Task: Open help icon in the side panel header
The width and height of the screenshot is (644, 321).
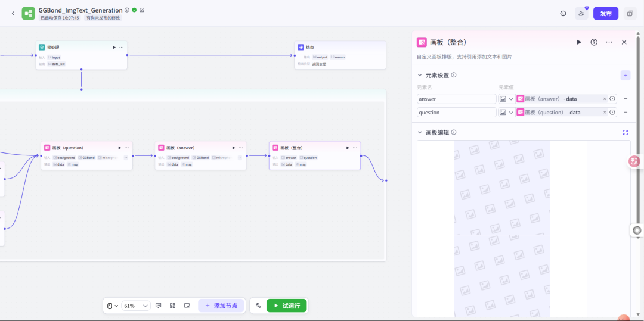Action: (594, 42)
